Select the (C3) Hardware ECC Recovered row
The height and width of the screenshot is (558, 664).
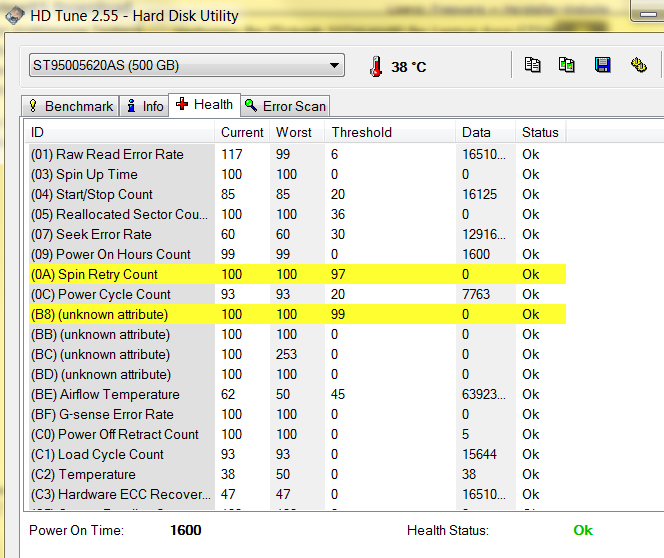298,494
